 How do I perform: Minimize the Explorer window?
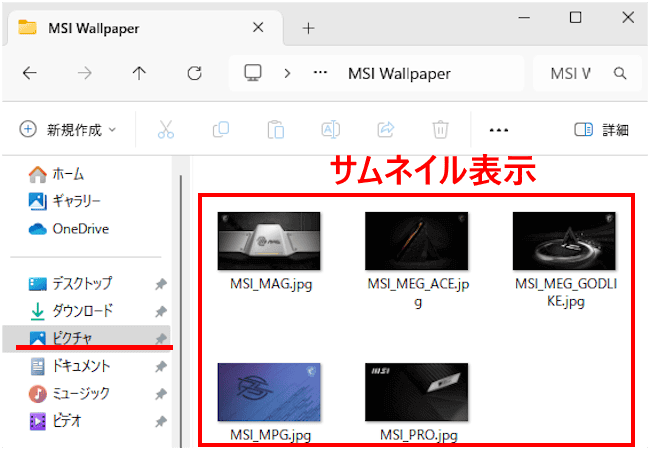pos(524,18)
